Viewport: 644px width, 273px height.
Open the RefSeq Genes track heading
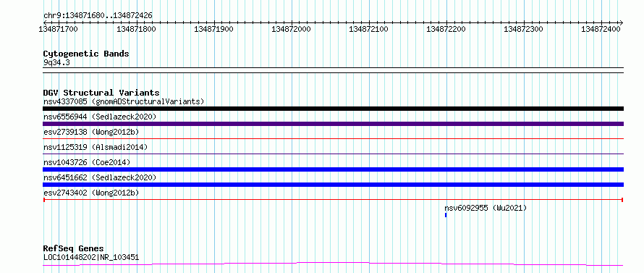pos(74,249)
